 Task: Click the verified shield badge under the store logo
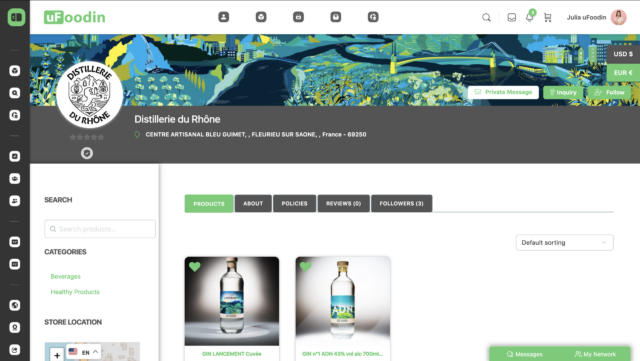pos(87,153)
